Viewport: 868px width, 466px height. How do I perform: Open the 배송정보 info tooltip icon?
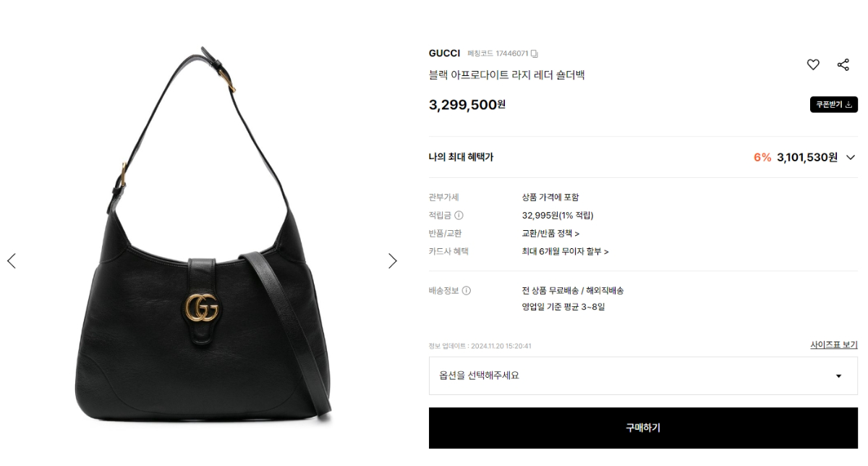467,290
